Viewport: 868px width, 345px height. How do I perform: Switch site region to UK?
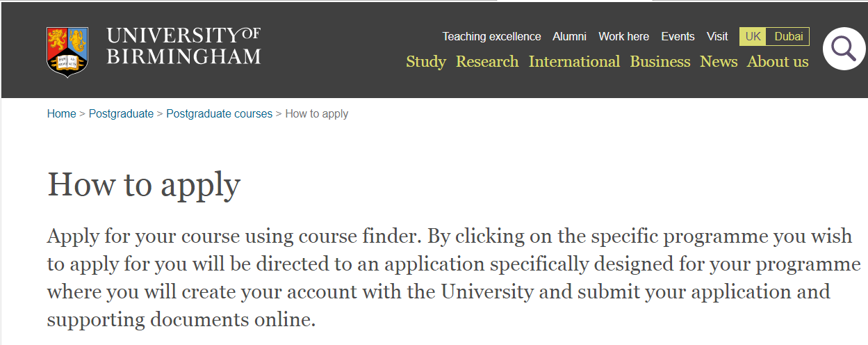pos(753,36)
